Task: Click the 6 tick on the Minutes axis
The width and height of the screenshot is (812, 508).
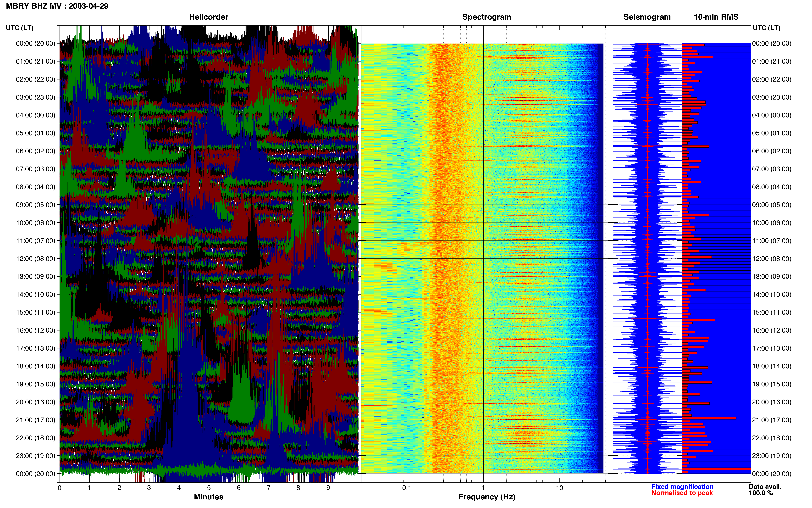Action: pos(239,487)
